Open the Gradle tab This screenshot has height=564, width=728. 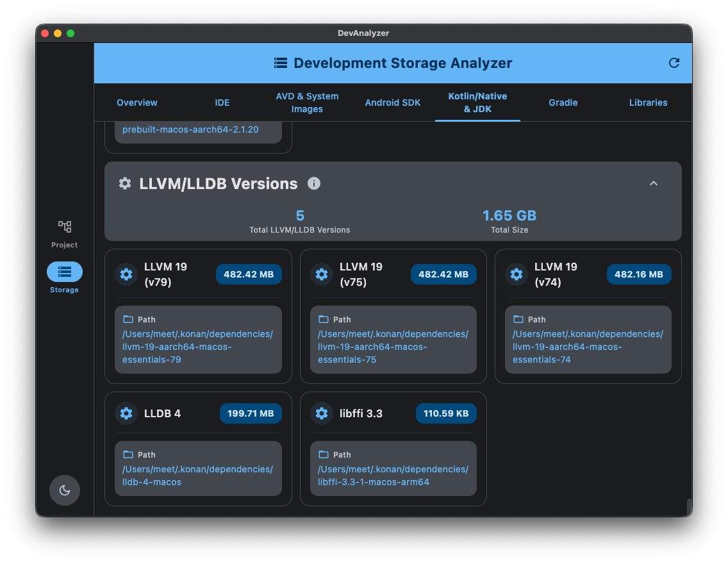tap(563, 103)
